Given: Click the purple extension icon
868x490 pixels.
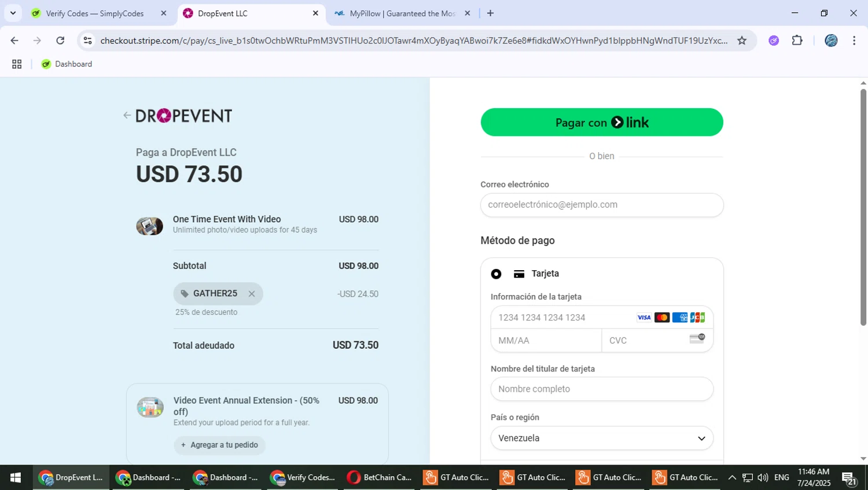Looking at the screenshot, I should point(774,40).
